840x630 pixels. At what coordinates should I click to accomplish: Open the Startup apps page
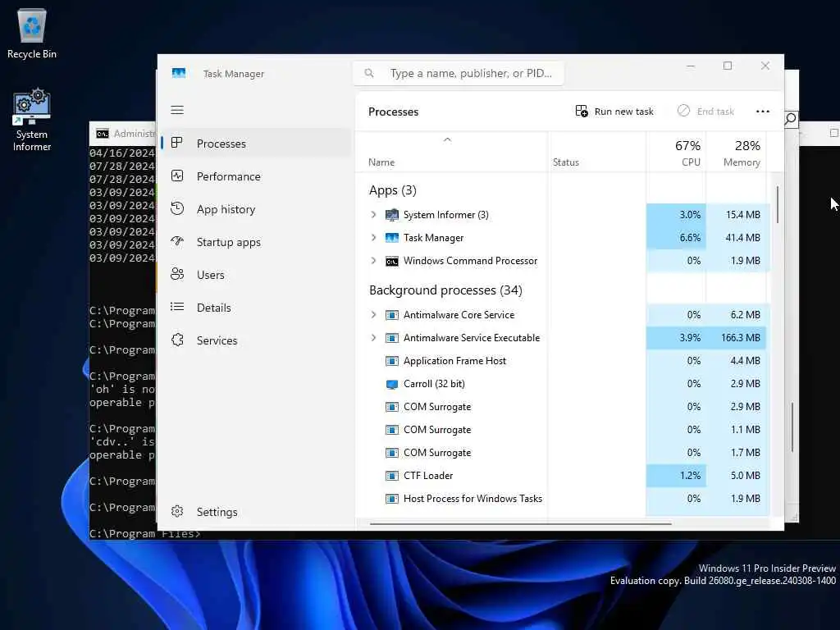(x=257, y=242)
